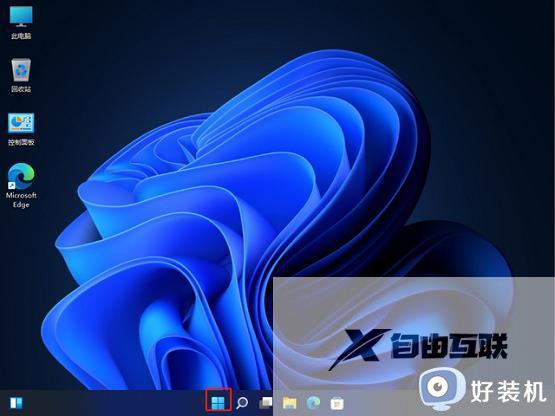
Task: Open Widgets panel at taskbar left corner
Action: click(x=16, y=403)
